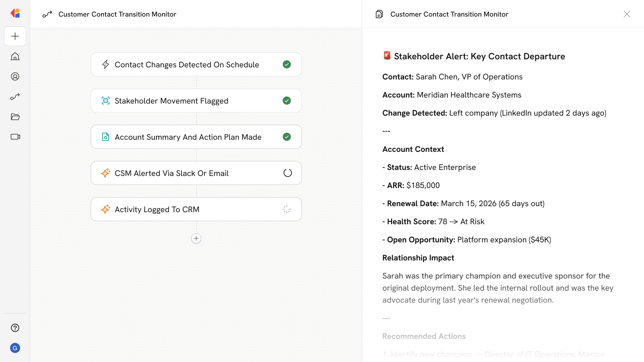
Task: Open the Home view in the sidebar
Action: click(15, 56)
